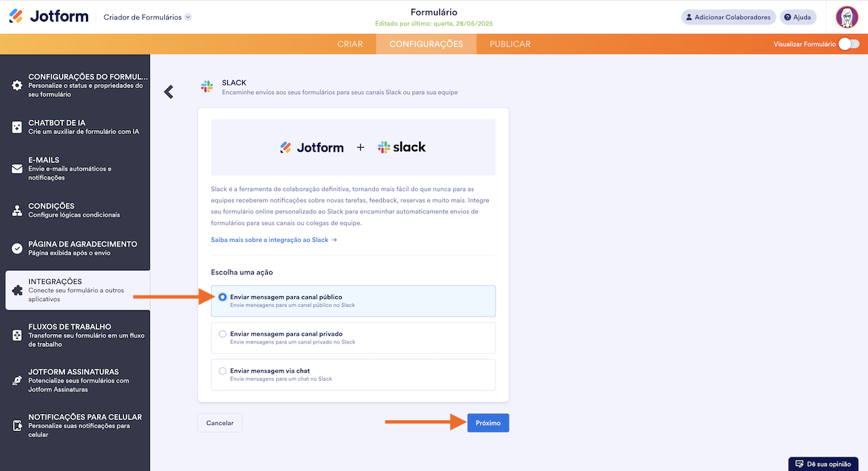868x471 pixels.
Task: Select "Enviar mensagem para canal privado" option
Action: [222, 334]
